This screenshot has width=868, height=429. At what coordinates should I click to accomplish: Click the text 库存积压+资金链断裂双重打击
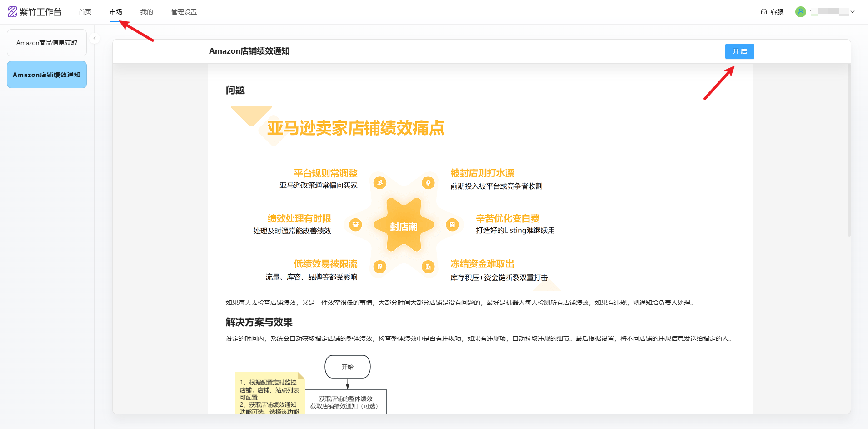click(x=499, y=278)
